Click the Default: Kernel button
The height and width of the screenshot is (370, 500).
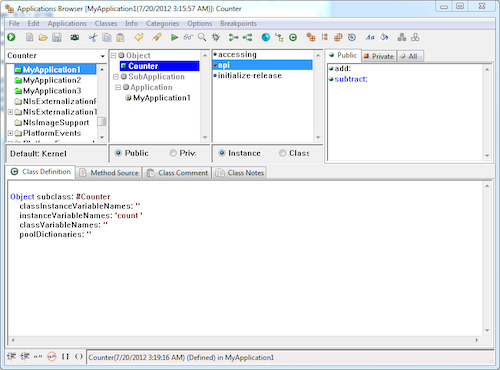[56, 154]
